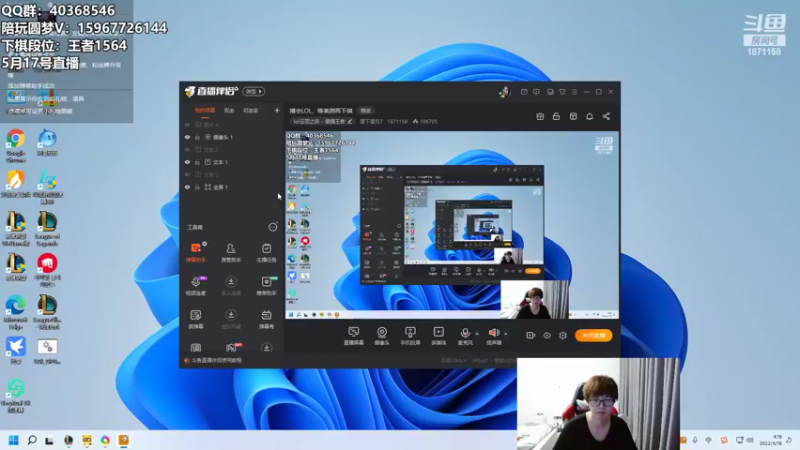Open Google Chrome desktop shortcut
This screenshot has width=800, height=450.
pos(16,145)
